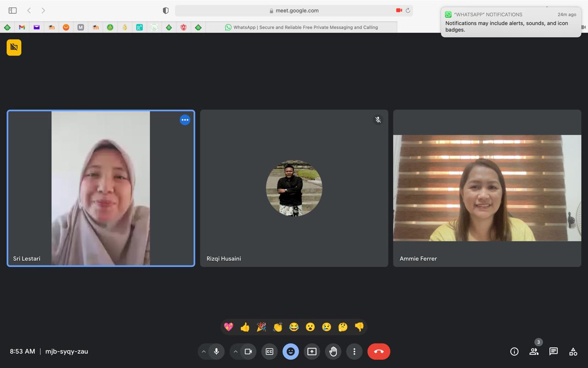Hide the emoji reactions bar
Viewport: 588px width, 368px height.
click(x=290, y=351)
